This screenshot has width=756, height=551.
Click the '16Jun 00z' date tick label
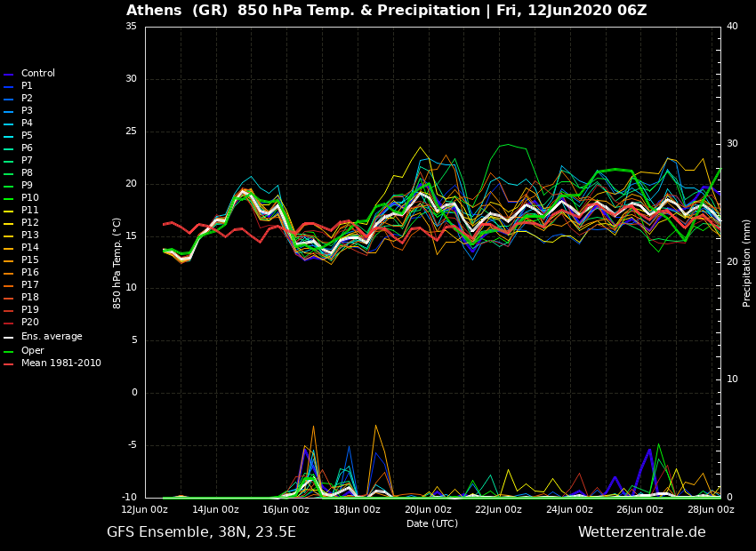tap(287, 509)
